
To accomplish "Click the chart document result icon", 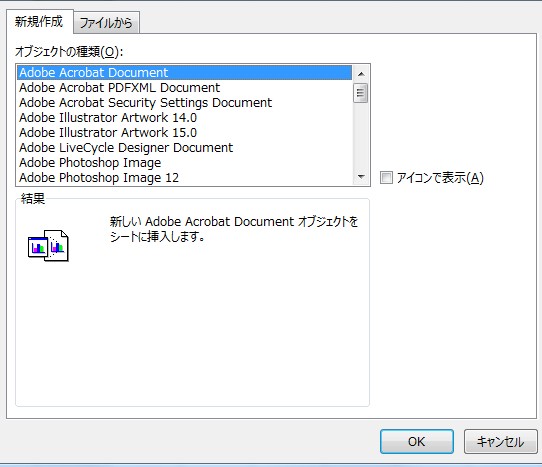I will pos(48,245).
